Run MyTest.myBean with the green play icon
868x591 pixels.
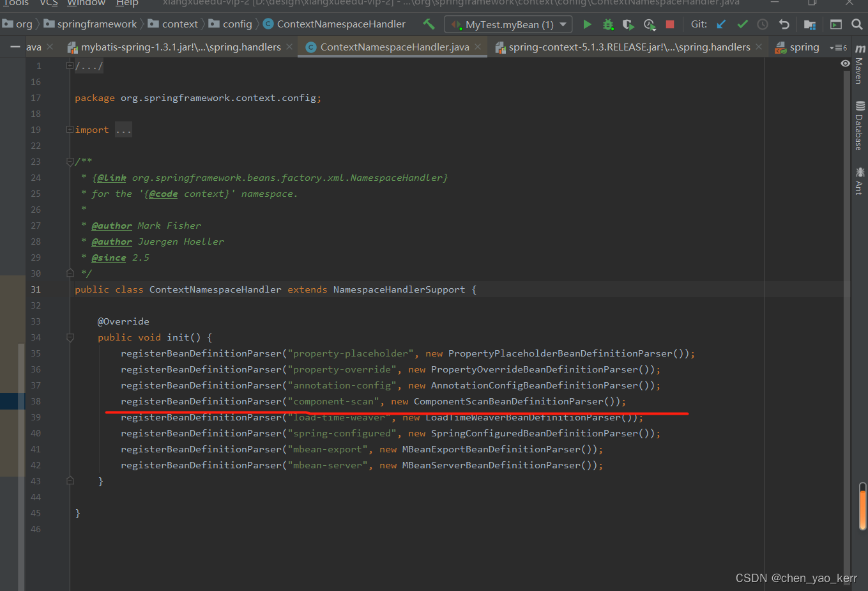587,24
